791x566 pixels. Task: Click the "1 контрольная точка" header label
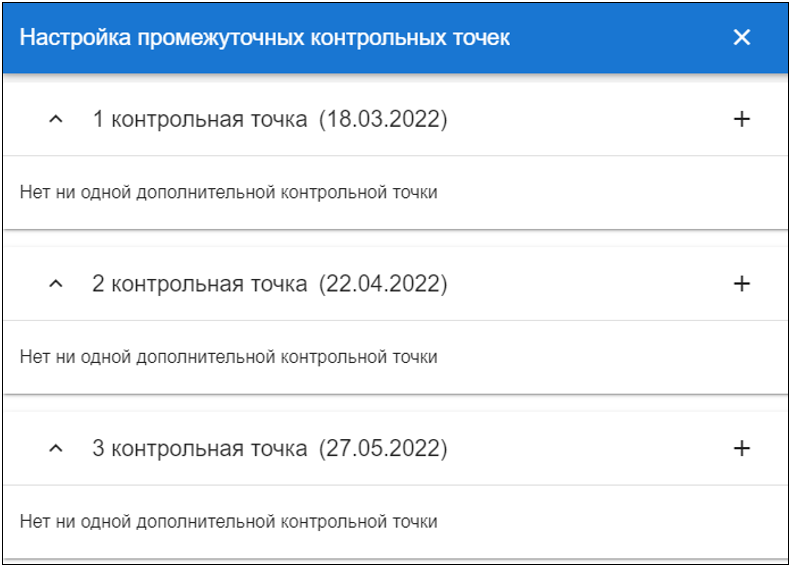(x=199, y=120)
